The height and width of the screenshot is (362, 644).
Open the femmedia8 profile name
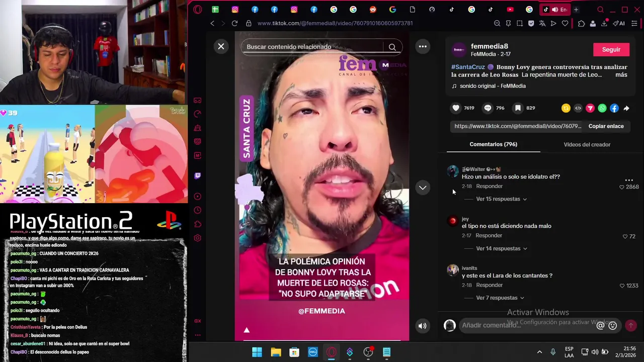(x=490, y=46)
